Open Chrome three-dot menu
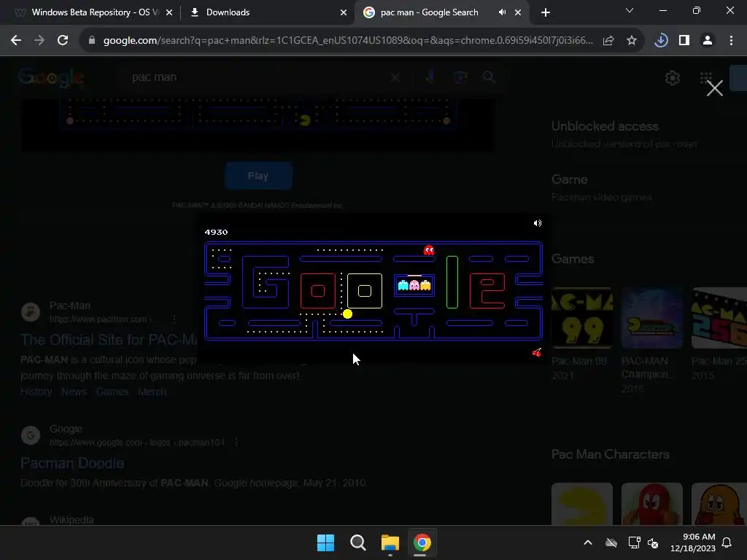Image resolution: width=747 pixels, height=560 pixels. (x=731, y=41)
